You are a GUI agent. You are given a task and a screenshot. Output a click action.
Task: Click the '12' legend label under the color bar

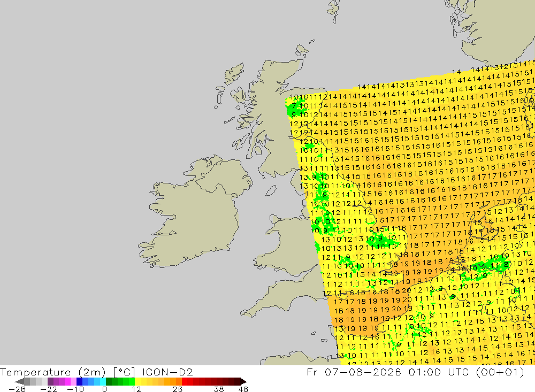pos(136,389)
